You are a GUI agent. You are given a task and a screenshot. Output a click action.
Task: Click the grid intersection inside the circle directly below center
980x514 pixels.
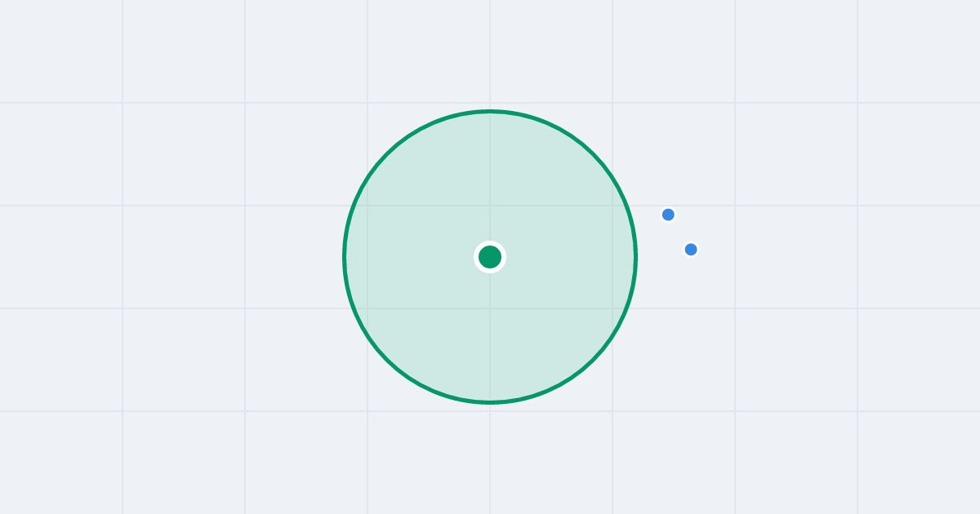[490, 308]
